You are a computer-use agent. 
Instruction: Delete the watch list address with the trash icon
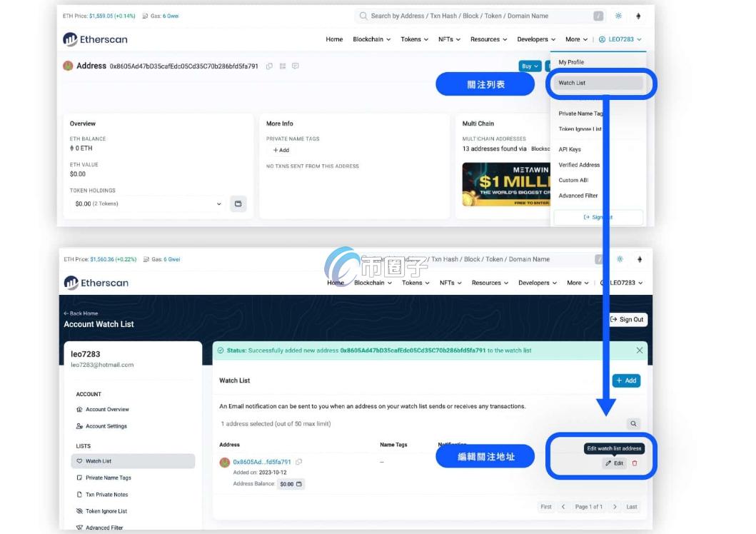click(x=635, y=463)
